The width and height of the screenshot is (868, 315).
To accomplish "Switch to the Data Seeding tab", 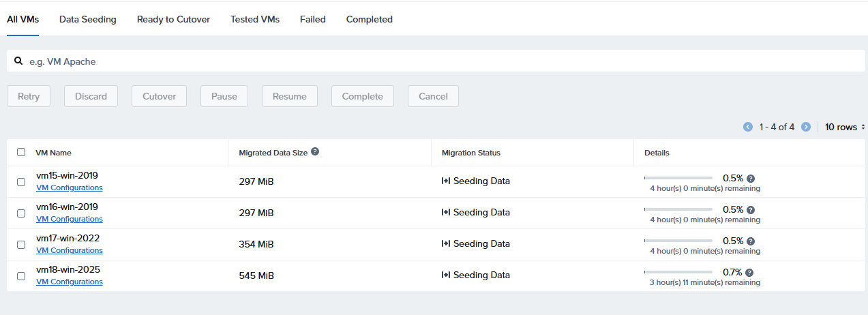I will click(87, 20).
